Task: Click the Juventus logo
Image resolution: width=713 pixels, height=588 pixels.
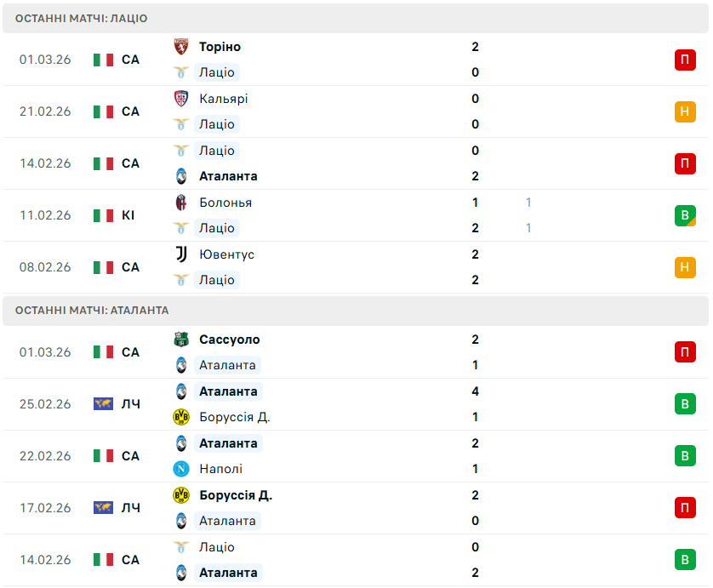Action: coord(181,254)
